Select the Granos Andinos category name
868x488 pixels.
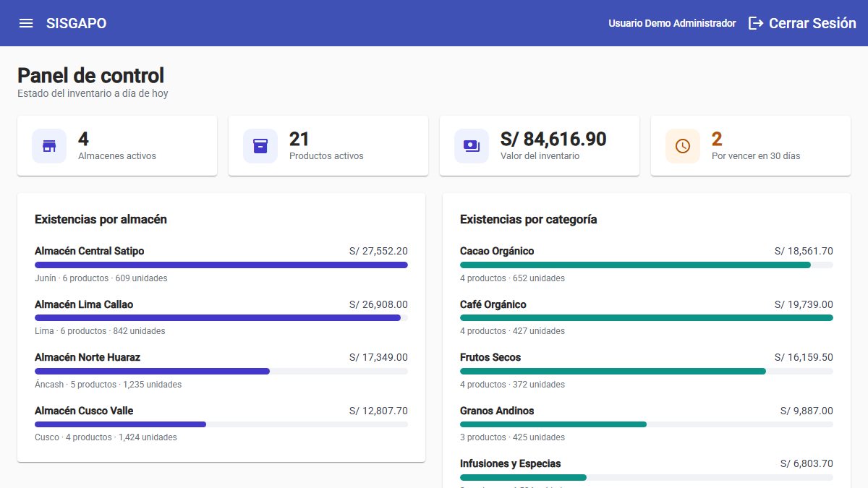[x=497, y=411]
